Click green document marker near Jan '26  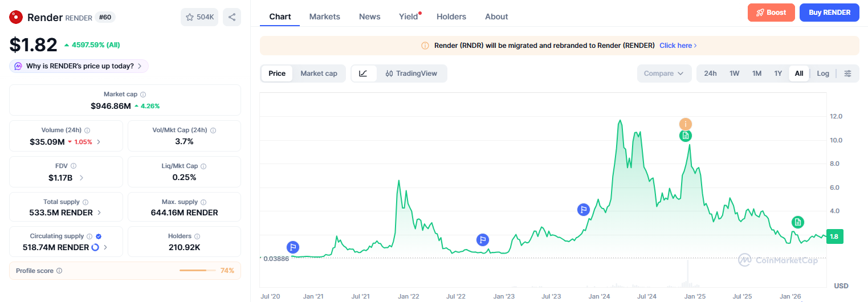tap(797, 222)
